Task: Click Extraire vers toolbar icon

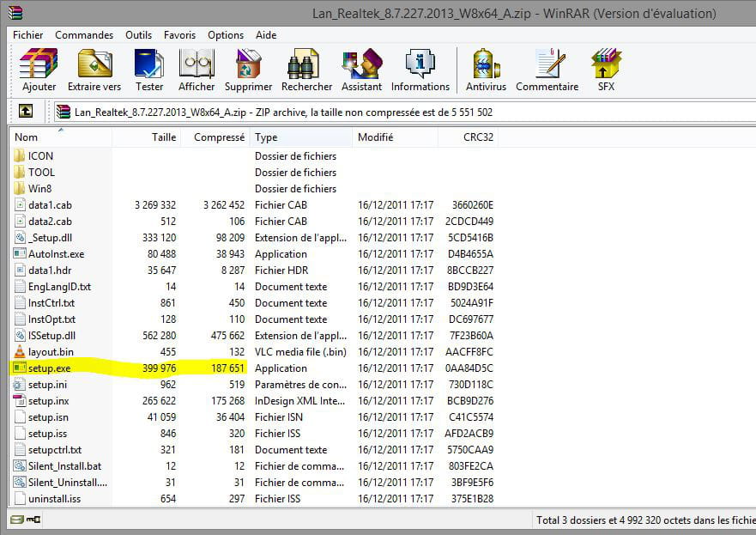Action: (94, 70)
